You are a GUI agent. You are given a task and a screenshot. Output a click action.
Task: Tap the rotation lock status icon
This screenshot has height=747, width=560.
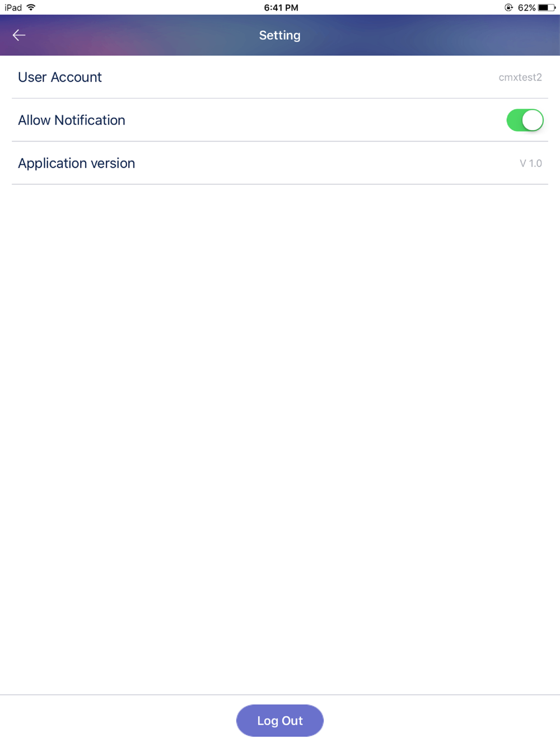[508, 7]
